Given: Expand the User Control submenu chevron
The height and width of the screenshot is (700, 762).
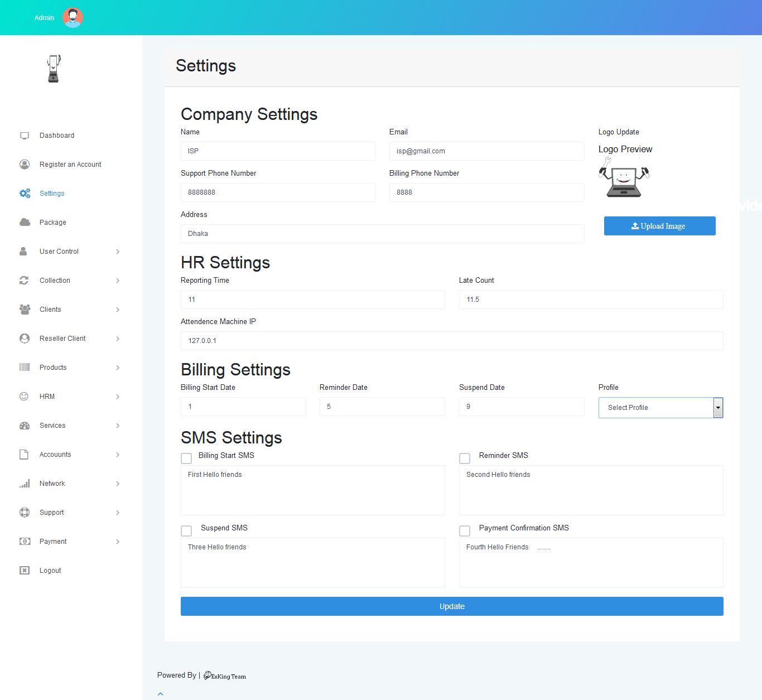Looking at the screenshot, I should click(118, 252).
